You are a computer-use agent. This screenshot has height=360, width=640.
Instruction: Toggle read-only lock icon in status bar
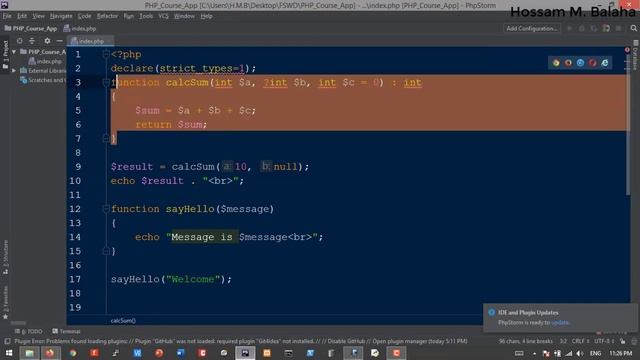point(622,341)
